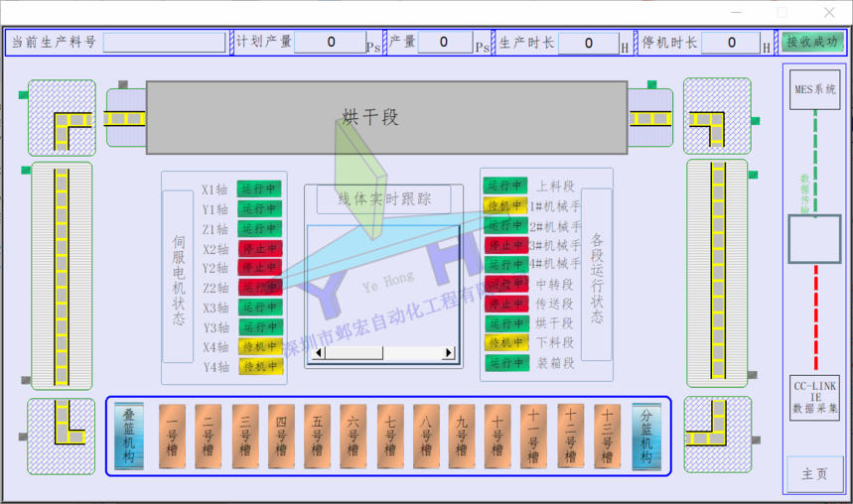Viewport: 853px width, 504px height.
Task: Select conveyor entering dryer on left
Action: point(126,118)
